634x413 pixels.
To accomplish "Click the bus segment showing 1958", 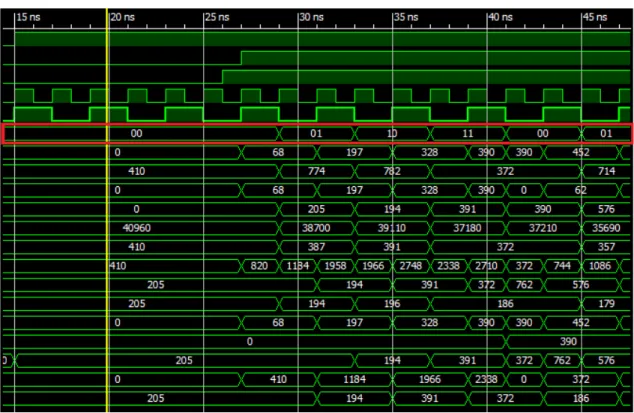I will pos(335,266).
